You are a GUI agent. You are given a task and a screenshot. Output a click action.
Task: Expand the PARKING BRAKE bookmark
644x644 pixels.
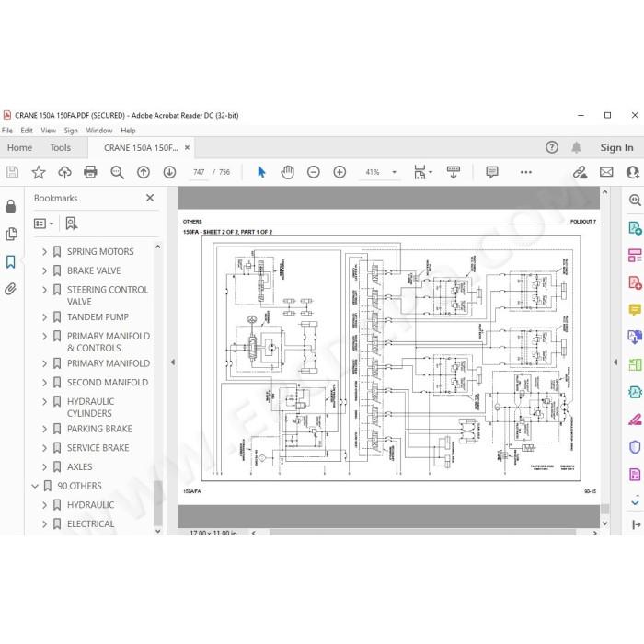pyautogui.click(x=44, y=429)
